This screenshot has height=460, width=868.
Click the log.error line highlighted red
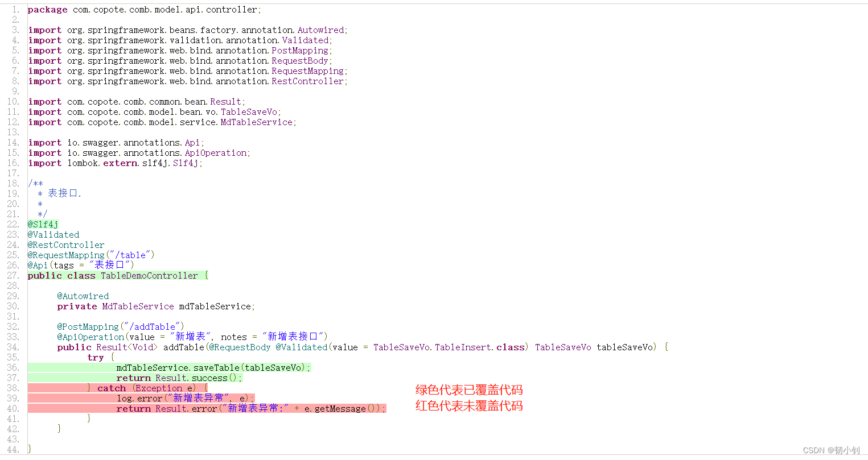[186, 399]
